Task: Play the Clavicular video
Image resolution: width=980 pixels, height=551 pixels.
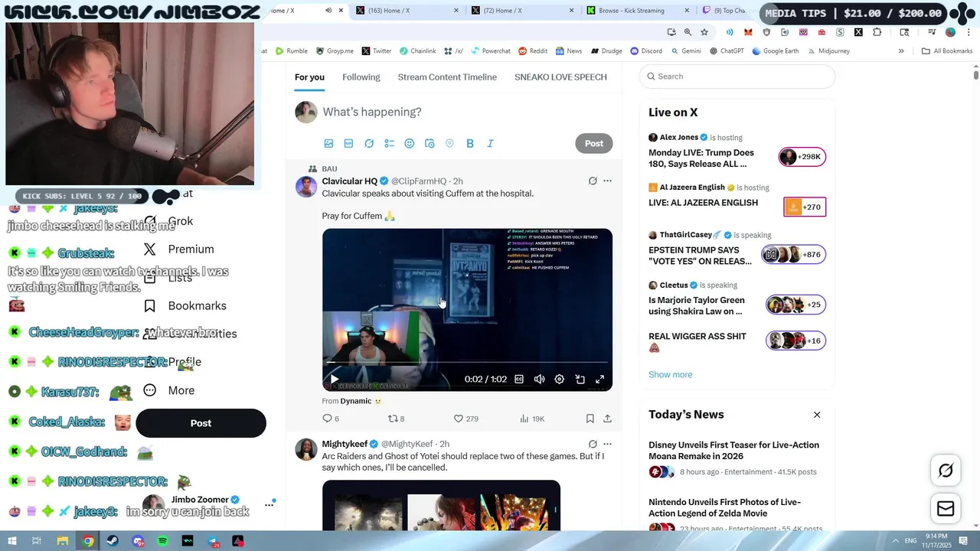Action: [334, 379]
